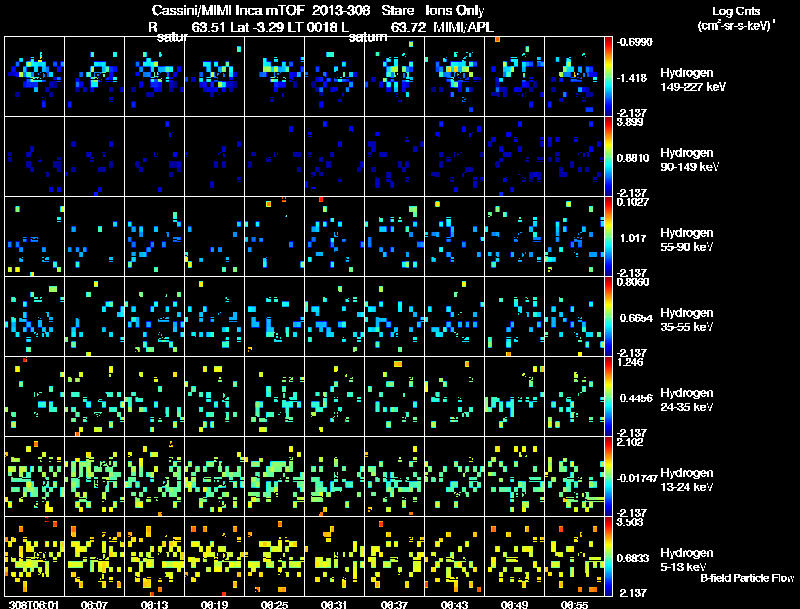Click the '0.8810' color scale value
This screenshot has height=609, width=800.
633,158
